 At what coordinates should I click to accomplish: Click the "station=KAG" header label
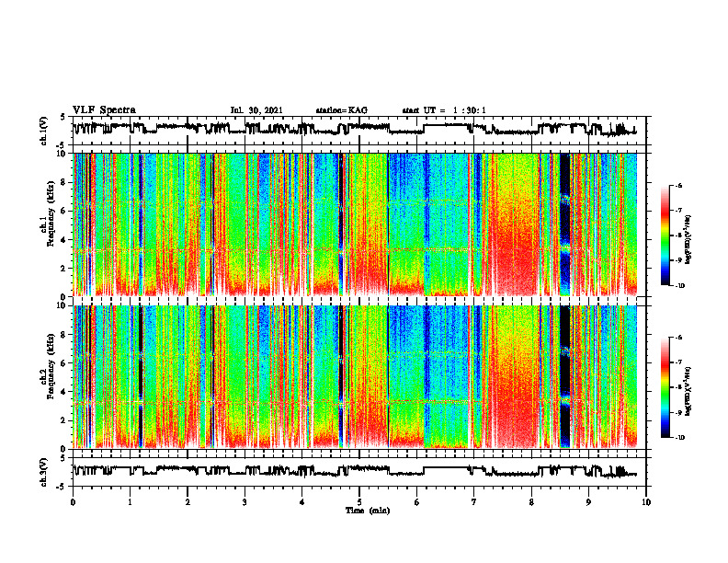(x=341, y=110)
